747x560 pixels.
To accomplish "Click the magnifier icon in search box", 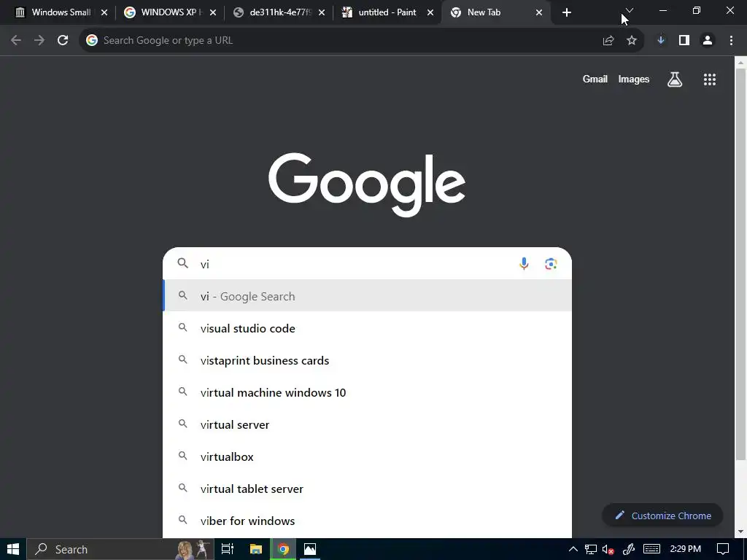I will click(183, 262).
